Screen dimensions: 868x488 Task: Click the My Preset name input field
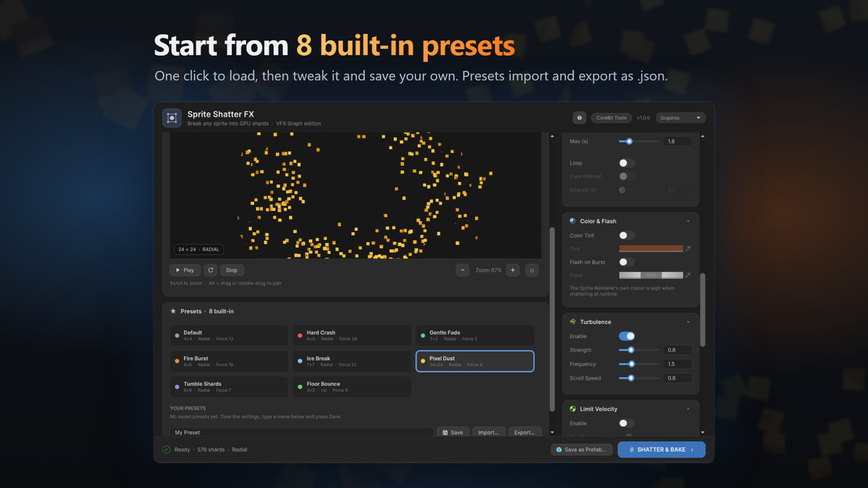tap(302, 432)
